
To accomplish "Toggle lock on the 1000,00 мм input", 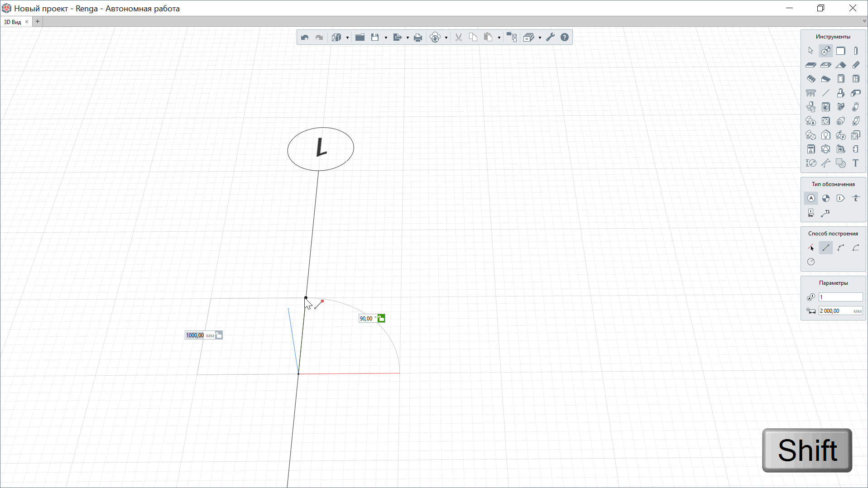I will point(219,335).
